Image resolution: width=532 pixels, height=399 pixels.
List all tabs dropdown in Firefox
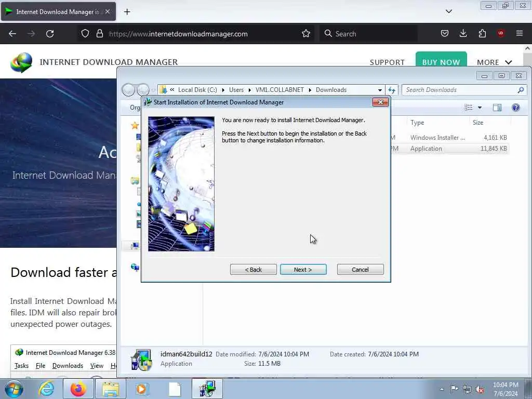(448, 11)
